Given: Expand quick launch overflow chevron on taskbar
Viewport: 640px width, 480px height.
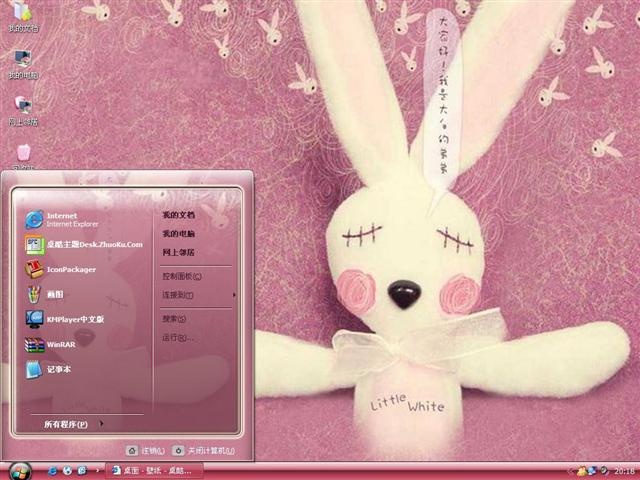Looking at the screenshot, I should [97, 471].
